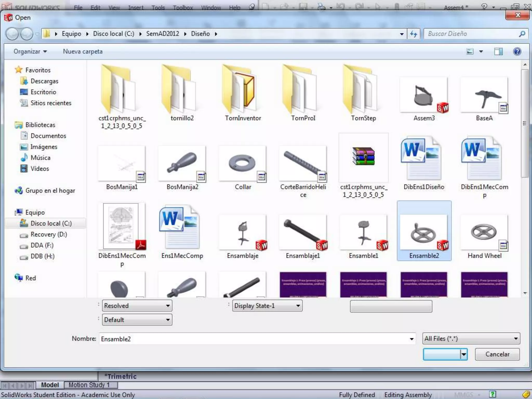Toggle the preview pane icon
Screen dimensions: 532x399
point(498,51)
